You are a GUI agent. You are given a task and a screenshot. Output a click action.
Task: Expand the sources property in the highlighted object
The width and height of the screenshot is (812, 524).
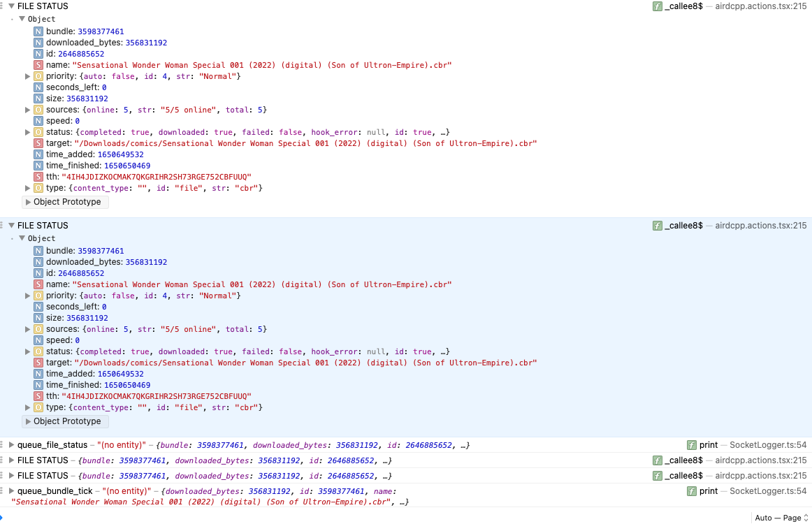point(28,329)
